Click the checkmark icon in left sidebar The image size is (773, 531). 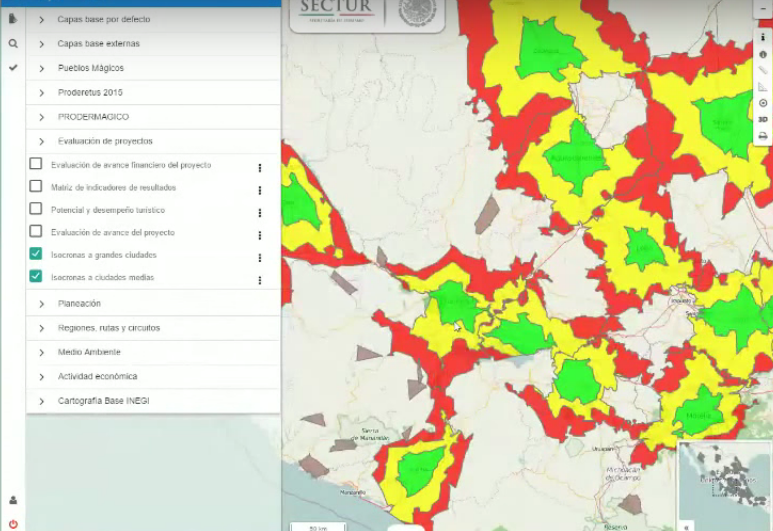13,68
